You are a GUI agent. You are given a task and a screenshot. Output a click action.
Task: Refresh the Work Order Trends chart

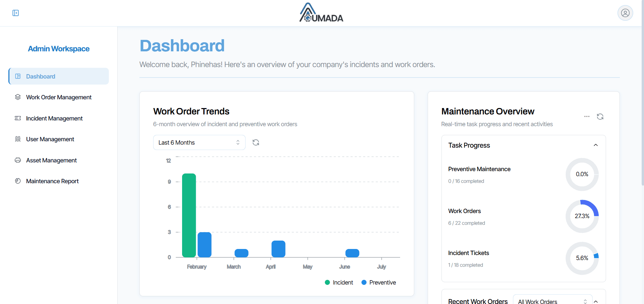click(256, 142)
